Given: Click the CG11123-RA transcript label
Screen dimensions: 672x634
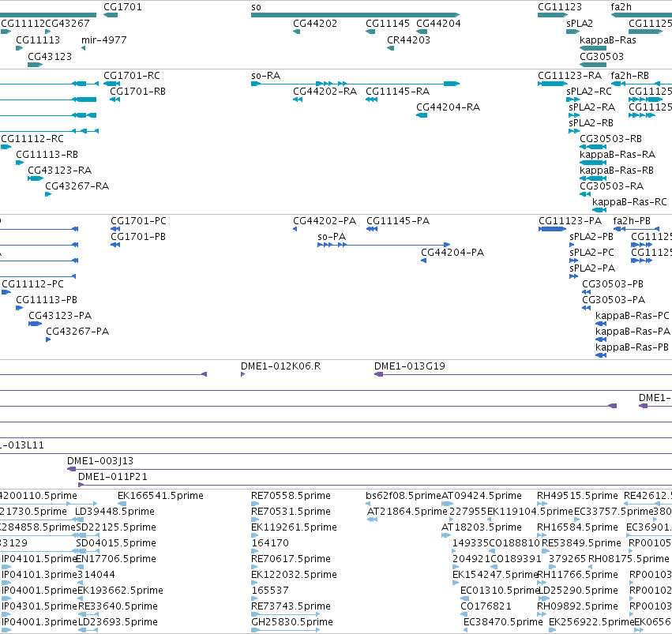Looking at the screenshot, I should (570, 76).
